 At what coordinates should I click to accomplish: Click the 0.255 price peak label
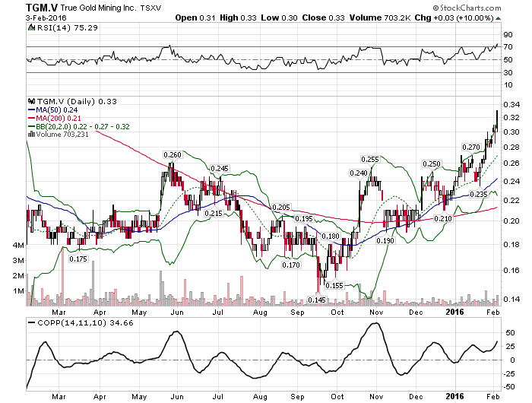pyautogui.click(x=370, y=160)
